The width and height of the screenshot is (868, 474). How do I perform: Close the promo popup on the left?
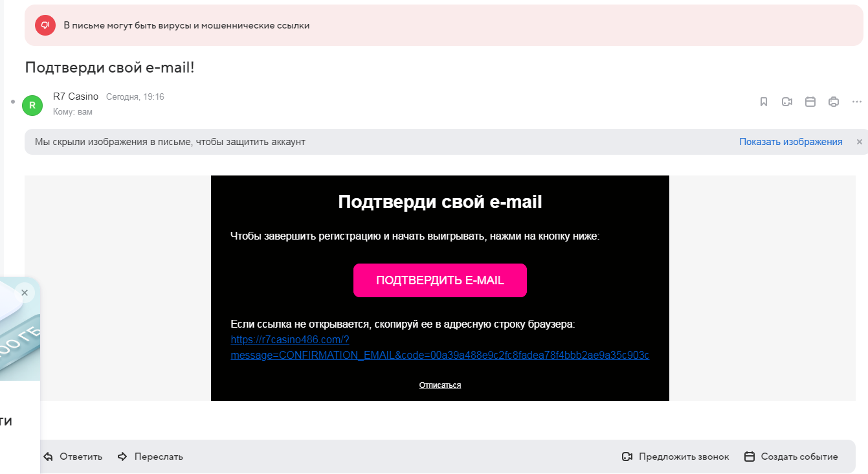click(25, 293)
